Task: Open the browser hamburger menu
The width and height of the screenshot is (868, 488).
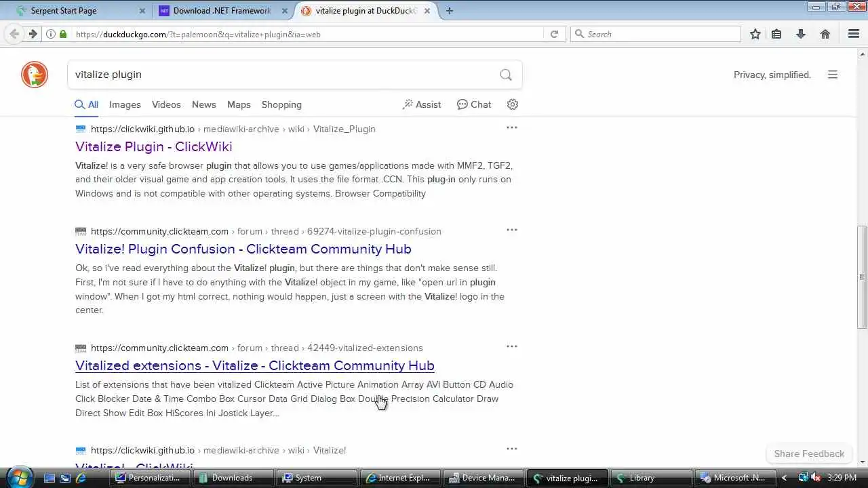Action: [x=854, y=34]
